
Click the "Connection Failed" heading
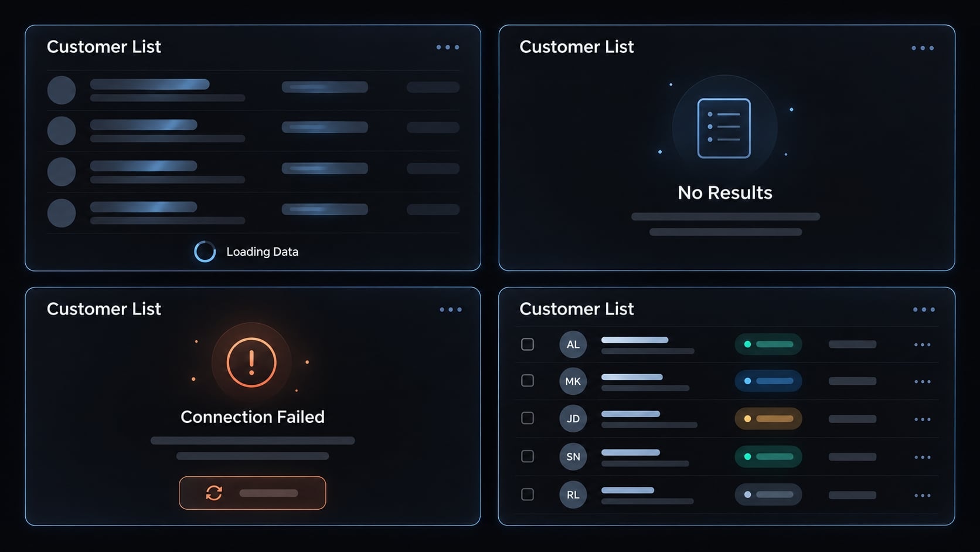pyautogui.click(x=253, y=417)
